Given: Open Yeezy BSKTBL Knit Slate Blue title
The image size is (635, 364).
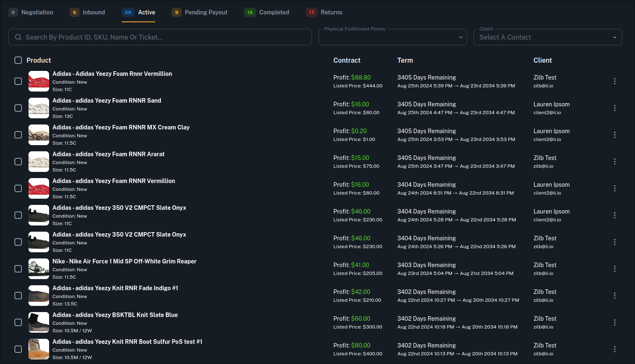Looking at the screenshot, I should click(x=115, y=315).
